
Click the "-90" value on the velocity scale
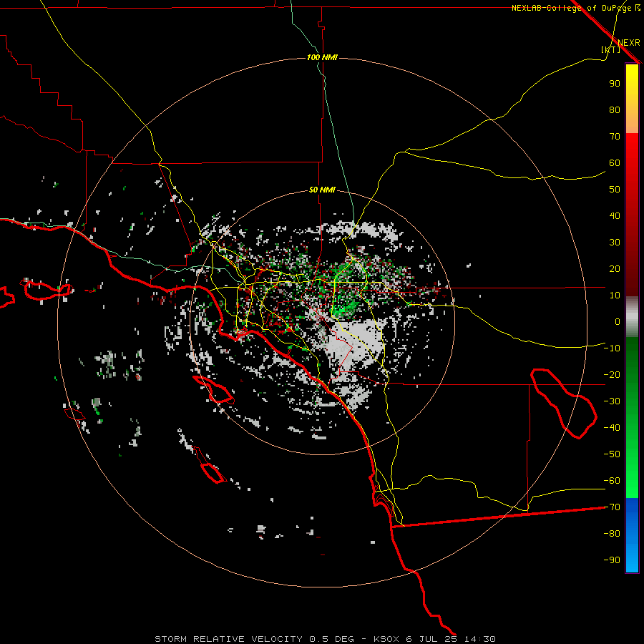pyautogui.click(x=612, y=560)
